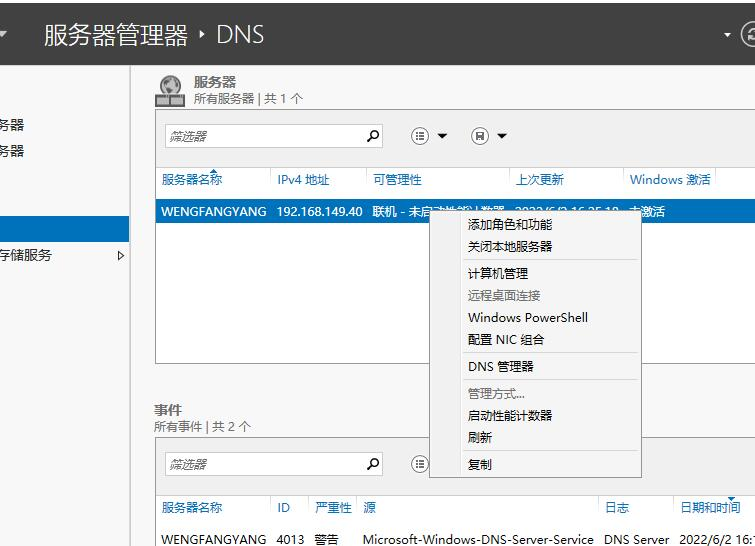Image resolution: width=755 pixels, height=546 pixels.
Task: Sort events by 严重性 column
Action: point(333,507)
